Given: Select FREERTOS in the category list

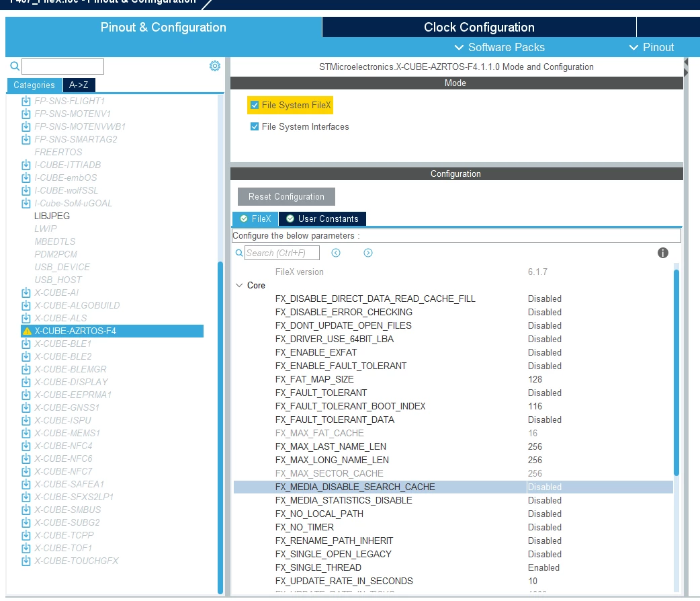Looking at the screenshot, I should coord(58,153).
